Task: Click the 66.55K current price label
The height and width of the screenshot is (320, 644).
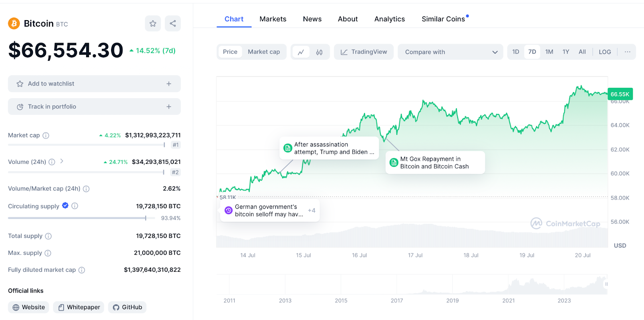Action: [620, 94]
